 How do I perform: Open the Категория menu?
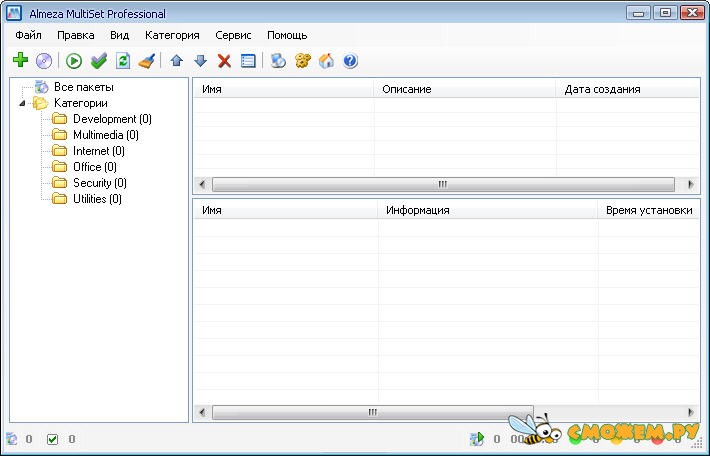[172, 35]
